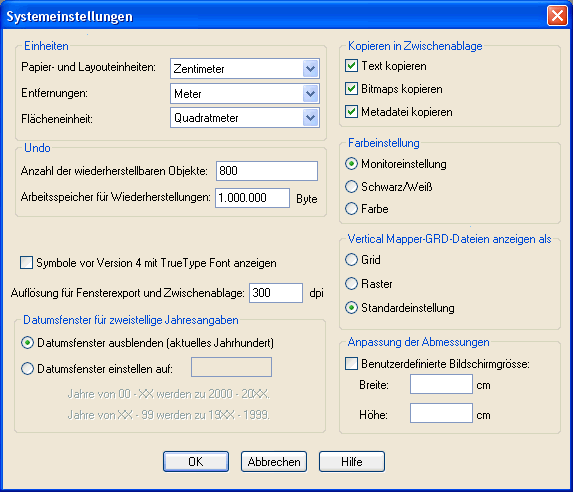Select Schwarz/Weiß color setting
573x492 pixels.
[x=351, y=186]
